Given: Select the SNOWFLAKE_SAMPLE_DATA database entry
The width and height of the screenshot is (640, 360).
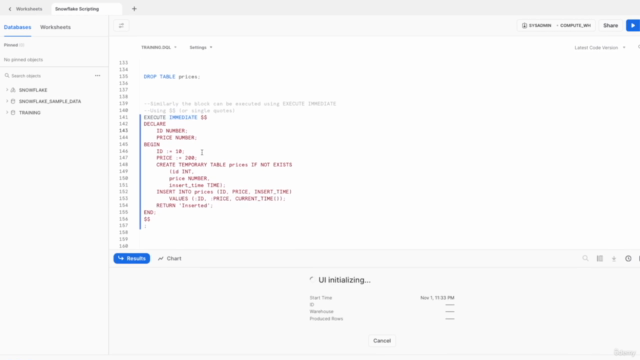Looking at the screenshot, I should (x=50, y=101).
